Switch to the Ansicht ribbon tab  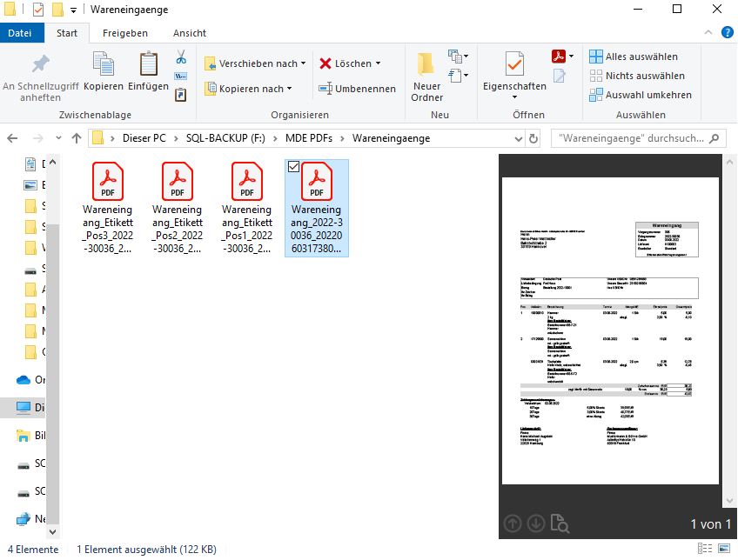click(x=189, y=33)
